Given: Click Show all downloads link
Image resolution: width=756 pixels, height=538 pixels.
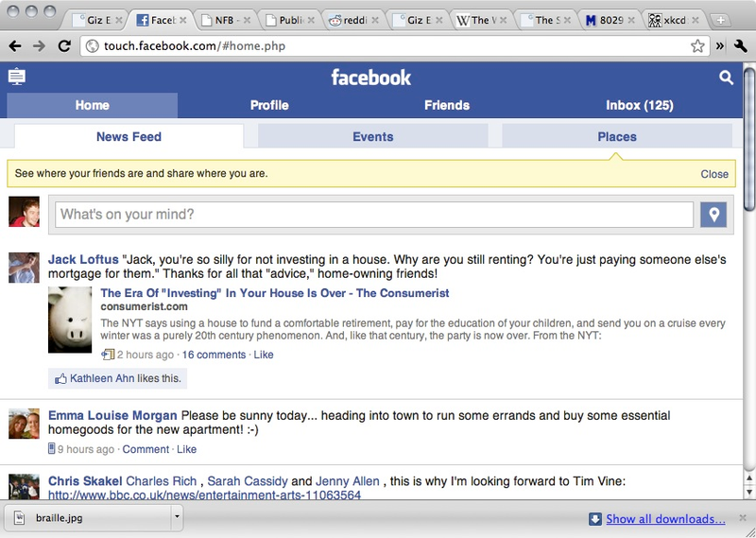Looking at the screenshot, I should point(665,519).
